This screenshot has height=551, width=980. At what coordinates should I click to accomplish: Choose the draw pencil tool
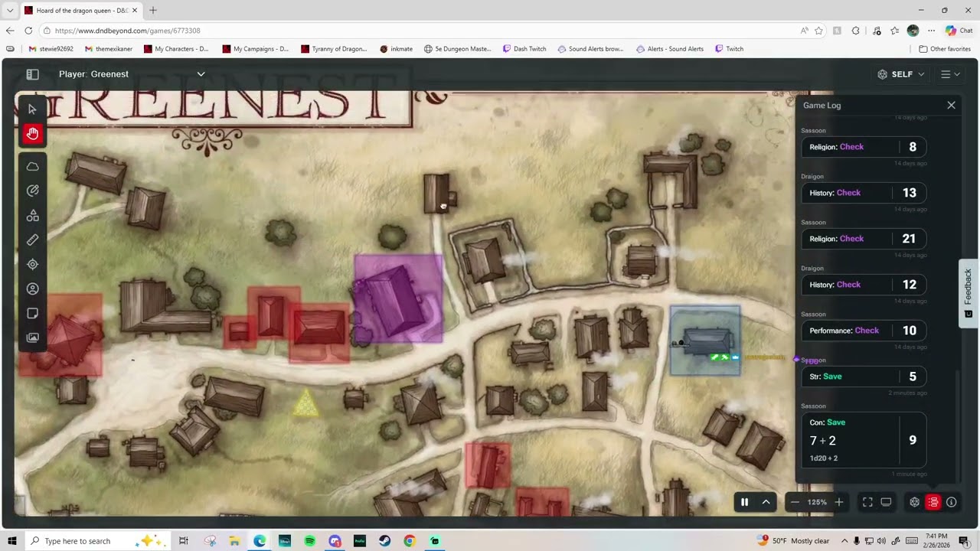(x=32, y=191)
